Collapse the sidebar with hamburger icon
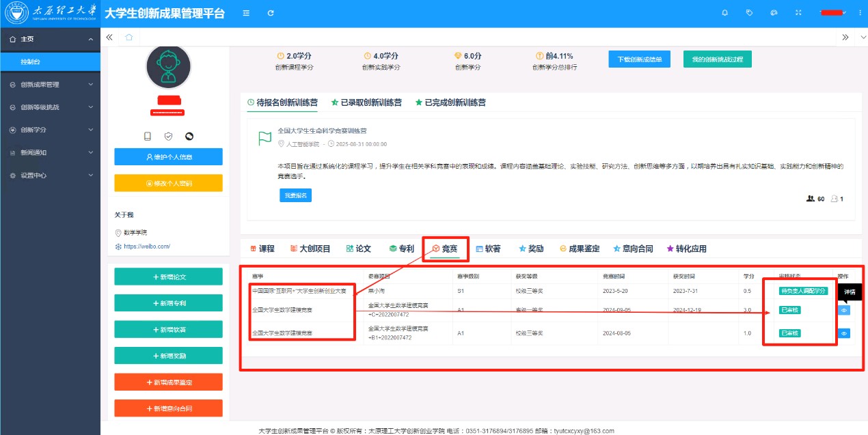The image size is (868, 435). pos(246,13)
